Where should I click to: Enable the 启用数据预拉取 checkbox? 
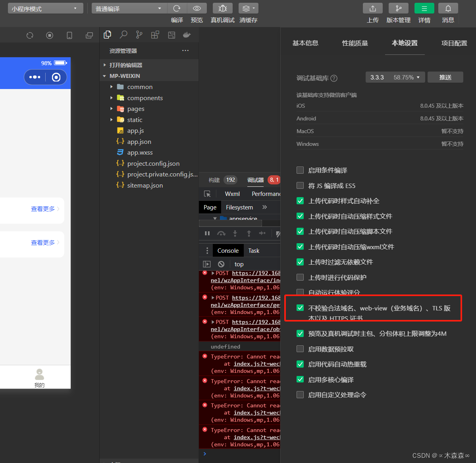click(300, 349)
